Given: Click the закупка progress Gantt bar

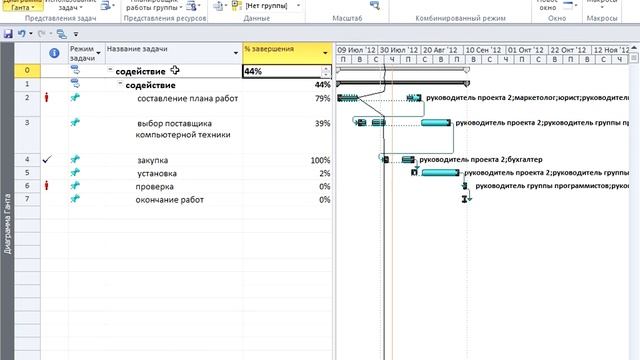Looking at the screenshot, I should (x=408, y=160).
